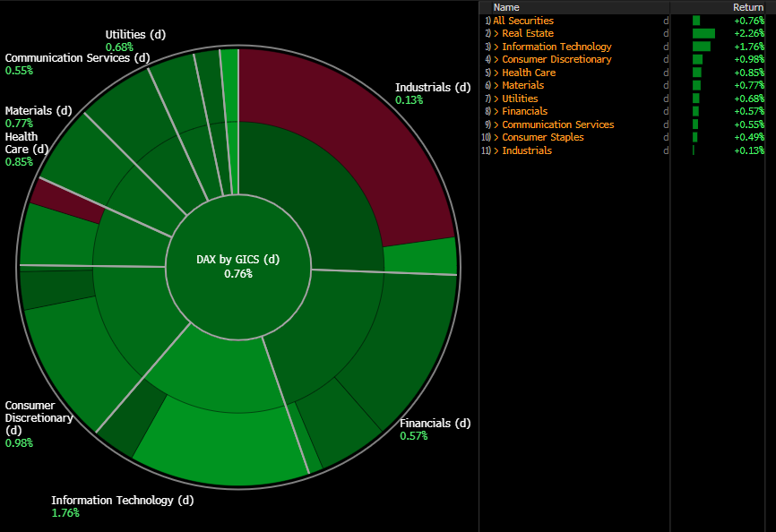Click the +1.76% return value in table
Screen dimensions: 776x532
749,47
